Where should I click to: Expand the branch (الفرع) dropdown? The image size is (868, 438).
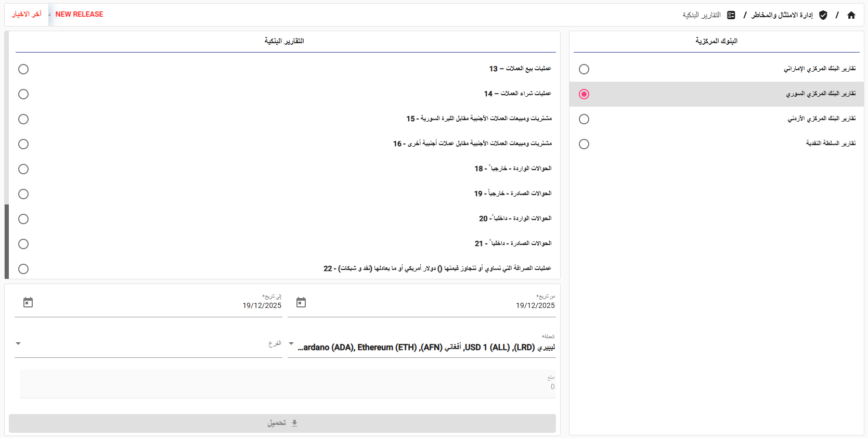click(x=18, y=343)
